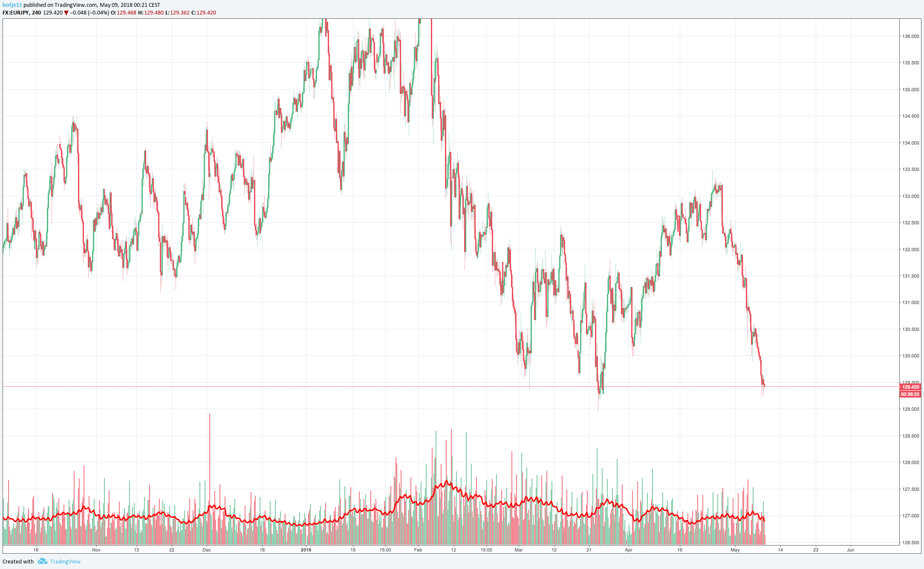Screen dimensions: 924x569
Task: Select the -0.048 (-0.04%) change value
Action: [x=90, y=13]
